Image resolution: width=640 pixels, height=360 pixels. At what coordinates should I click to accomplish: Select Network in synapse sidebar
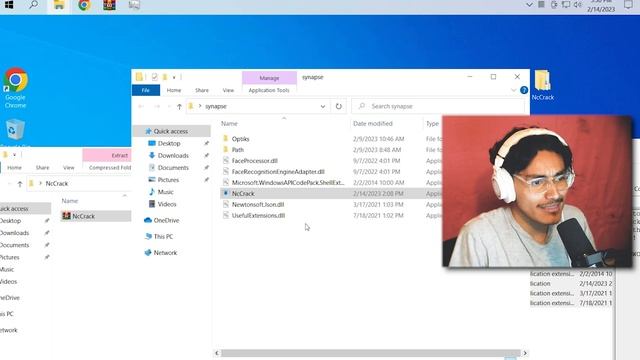click(x=165, y=253)
